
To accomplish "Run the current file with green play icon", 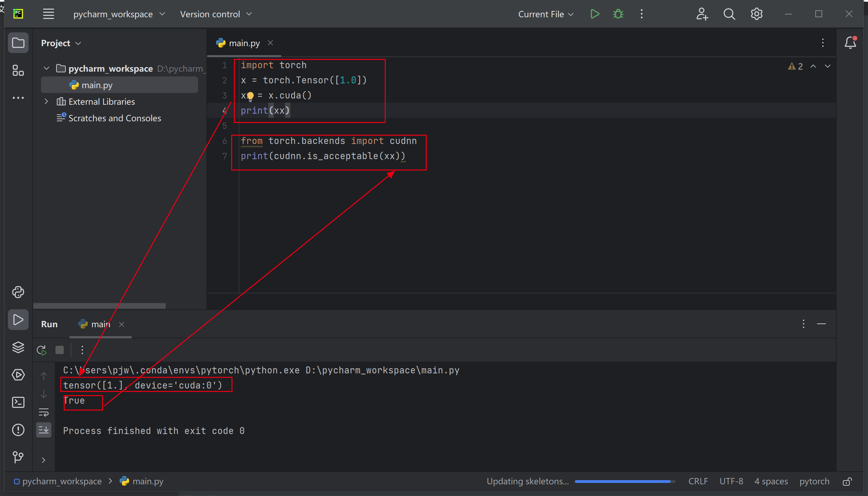I will point(595,14).
